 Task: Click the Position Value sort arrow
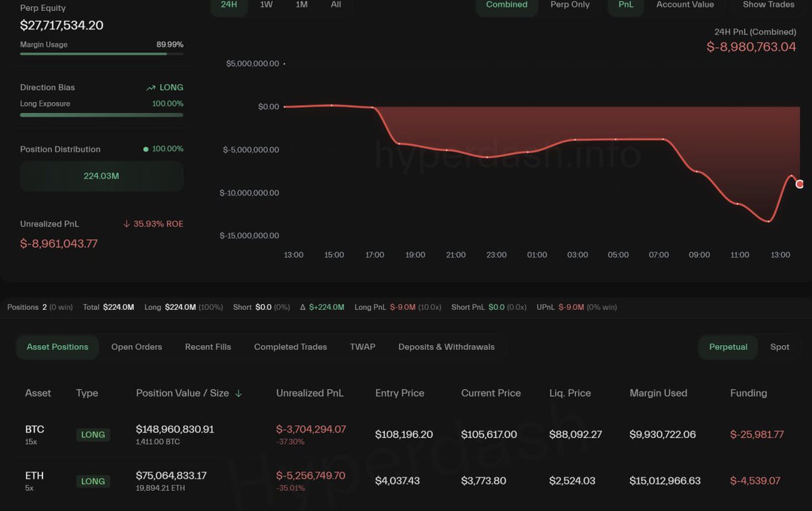[238, 393]
